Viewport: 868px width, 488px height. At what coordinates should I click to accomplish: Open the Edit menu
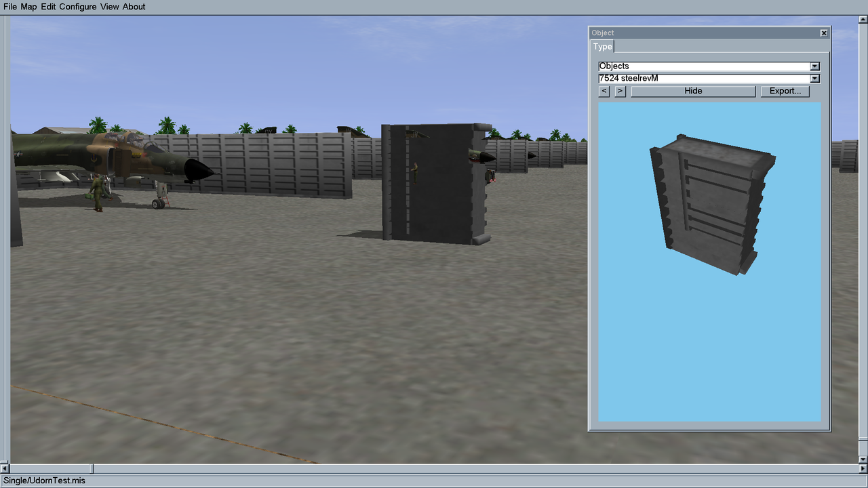(x=48, y=7)
